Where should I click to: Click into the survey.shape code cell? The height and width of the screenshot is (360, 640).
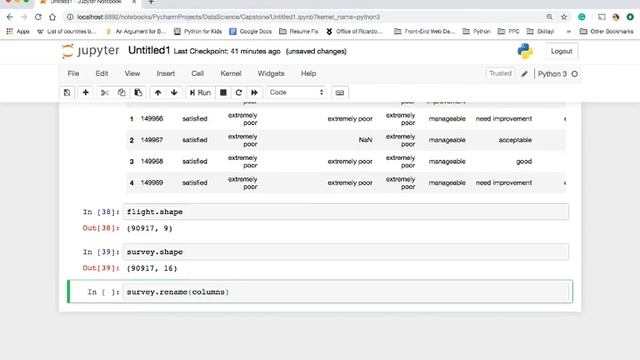coord(346,252)
